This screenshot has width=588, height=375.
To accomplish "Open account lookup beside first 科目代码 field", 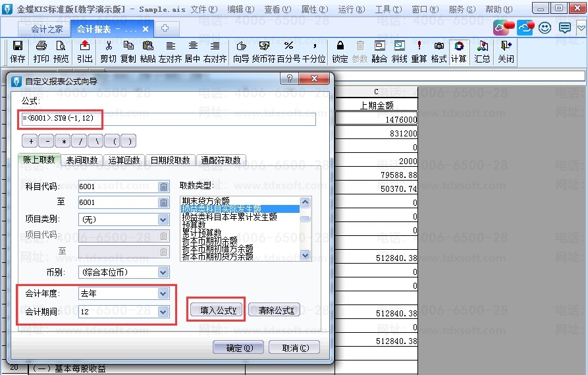I will pyautogui.click(x=163, y=187).
